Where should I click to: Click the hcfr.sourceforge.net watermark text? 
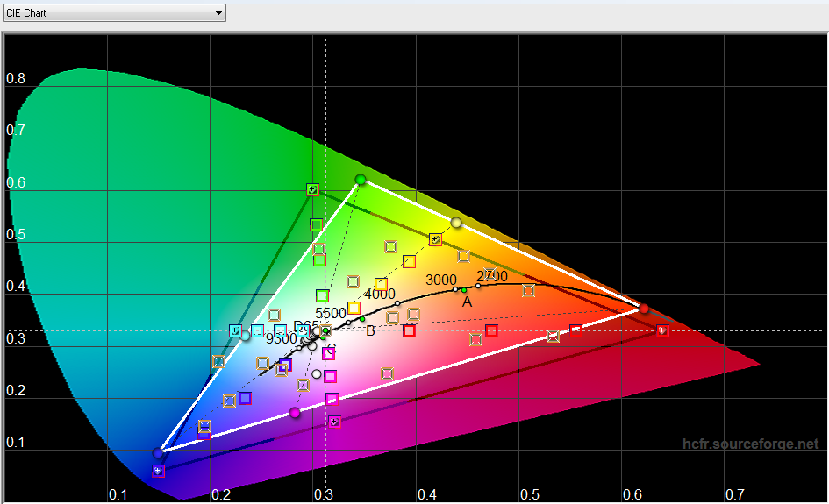pyautogui.click(x=750, y=444)
